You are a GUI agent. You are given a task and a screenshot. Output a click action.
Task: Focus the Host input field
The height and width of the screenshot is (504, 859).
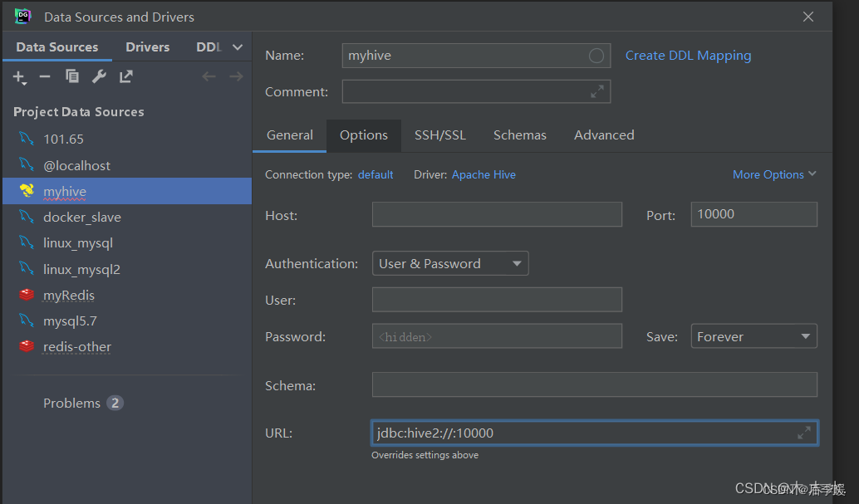497,214
